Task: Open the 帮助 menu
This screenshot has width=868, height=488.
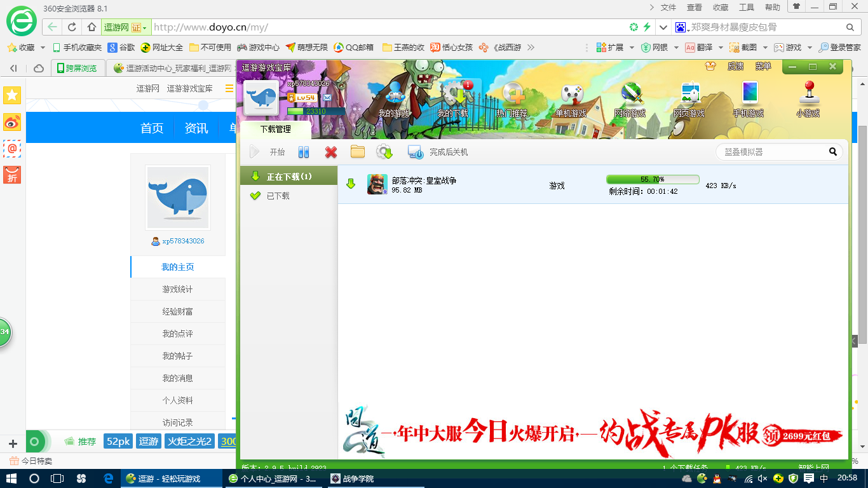Action: tap(773, 7)
